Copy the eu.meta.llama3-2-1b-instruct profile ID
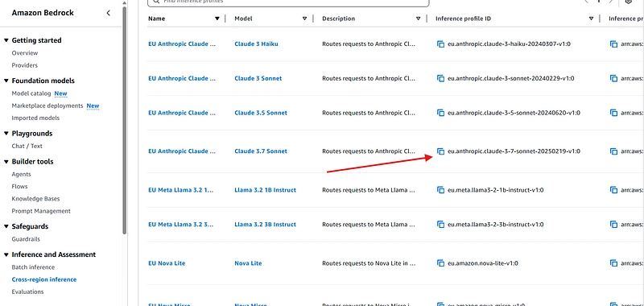The image size is (644, 306). click(x=440, y=190)
